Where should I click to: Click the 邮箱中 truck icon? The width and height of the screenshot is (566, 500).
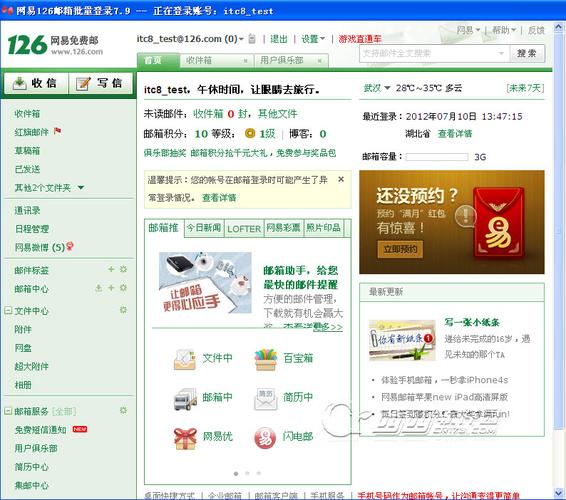click(185, 399)
